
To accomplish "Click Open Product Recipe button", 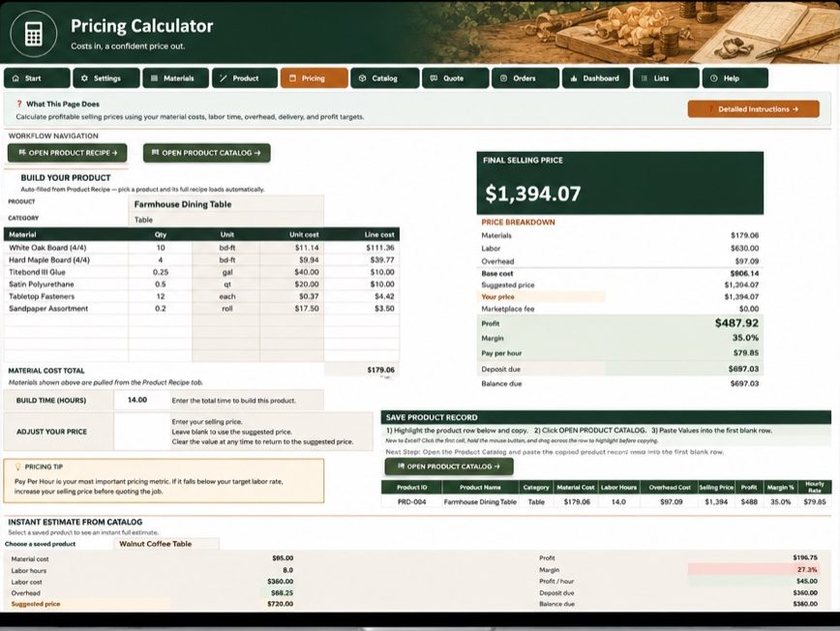I will pyautogui.click(x=68, y=153).
